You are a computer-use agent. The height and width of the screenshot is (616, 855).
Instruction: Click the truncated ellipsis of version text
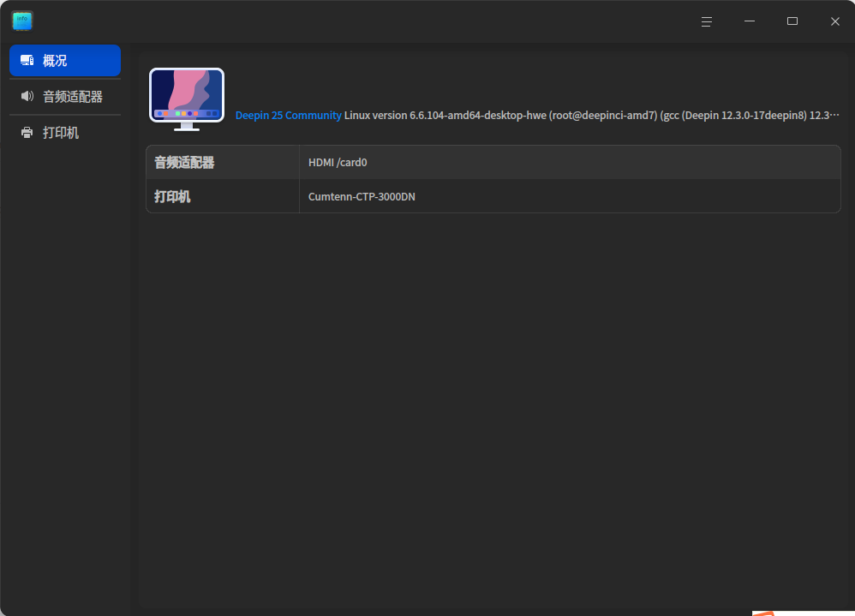point(834,116)
